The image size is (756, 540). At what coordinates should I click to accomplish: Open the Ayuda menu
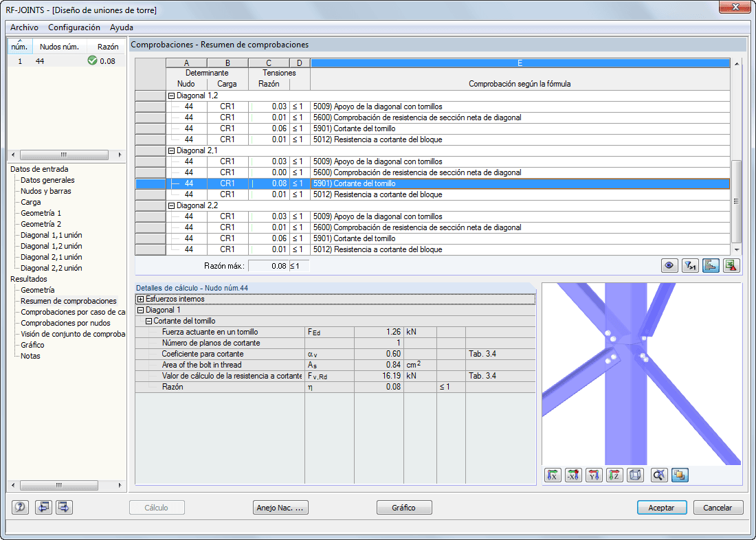click(122, 27)
